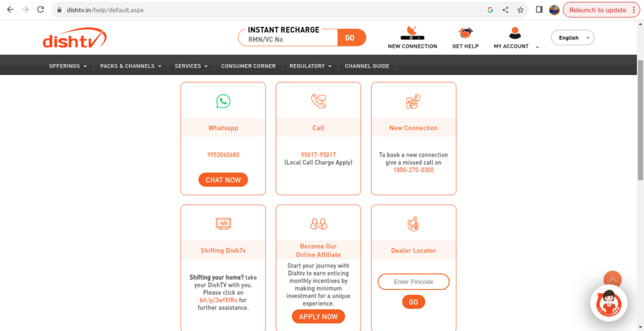Open the Google icon in address bar

pos(490,10)
